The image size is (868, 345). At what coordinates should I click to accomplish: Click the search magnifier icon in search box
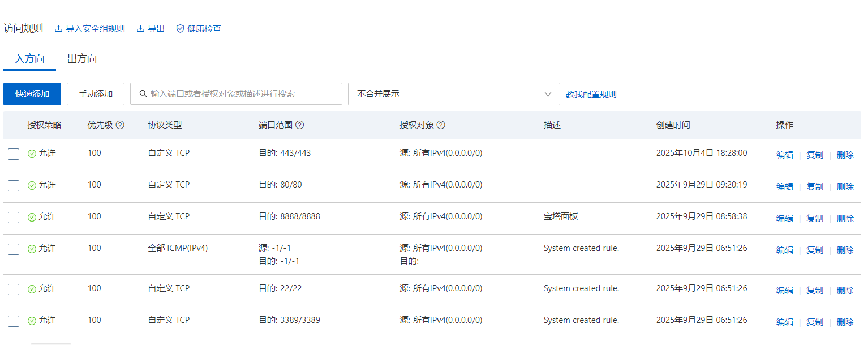(143, 94)
